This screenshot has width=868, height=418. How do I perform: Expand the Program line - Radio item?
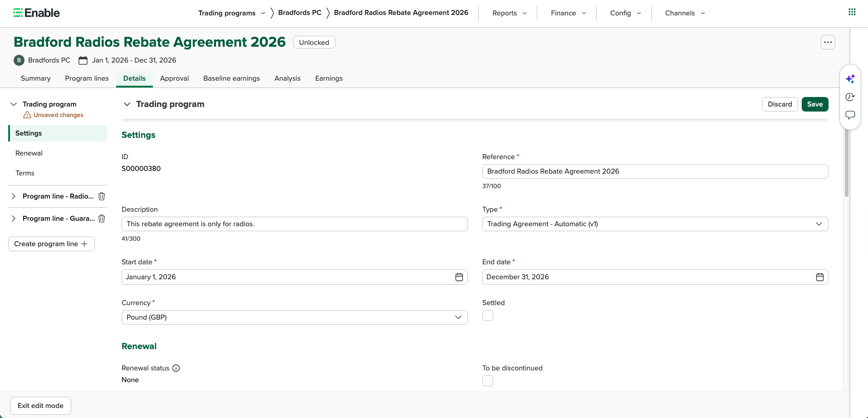point(14,196)
